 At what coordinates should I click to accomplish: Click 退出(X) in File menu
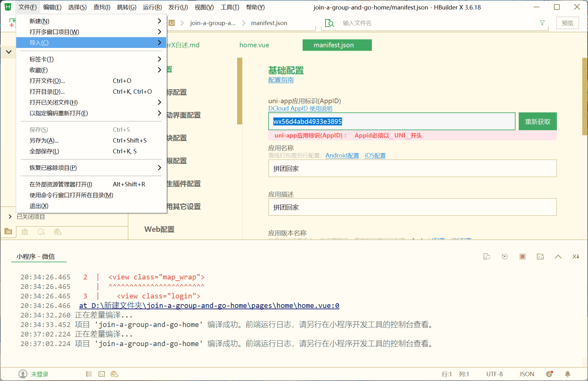[91, 206]
